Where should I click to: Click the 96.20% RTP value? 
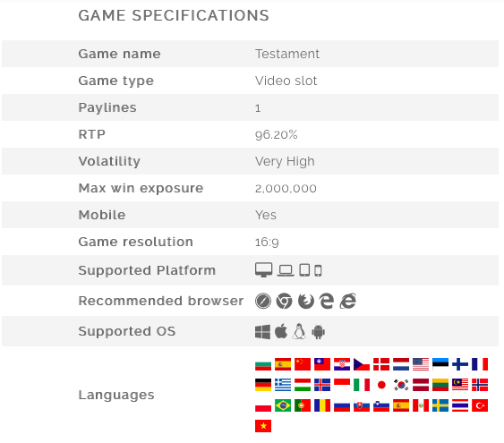click(277, 134)
